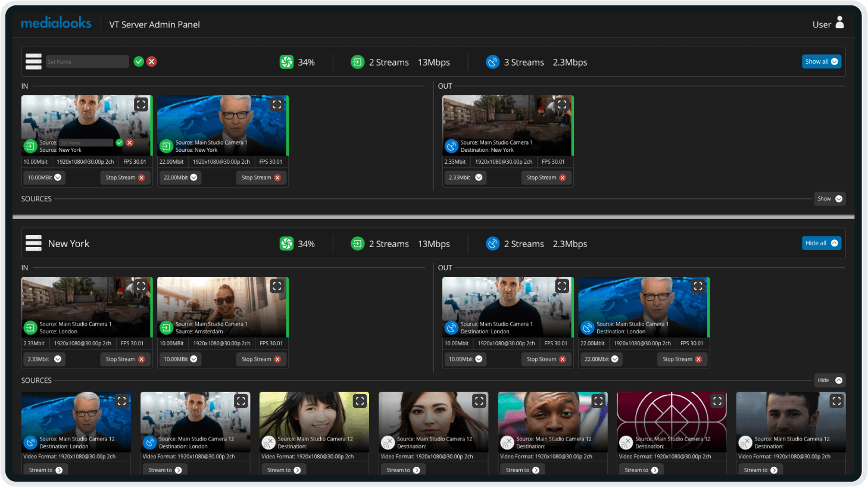Cancel naming with the red X icon

pyautogui.click(x=152, y=61)
